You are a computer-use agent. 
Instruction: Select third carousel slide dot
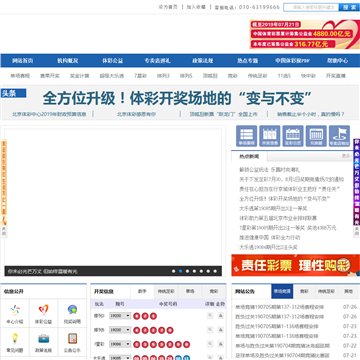187,271
